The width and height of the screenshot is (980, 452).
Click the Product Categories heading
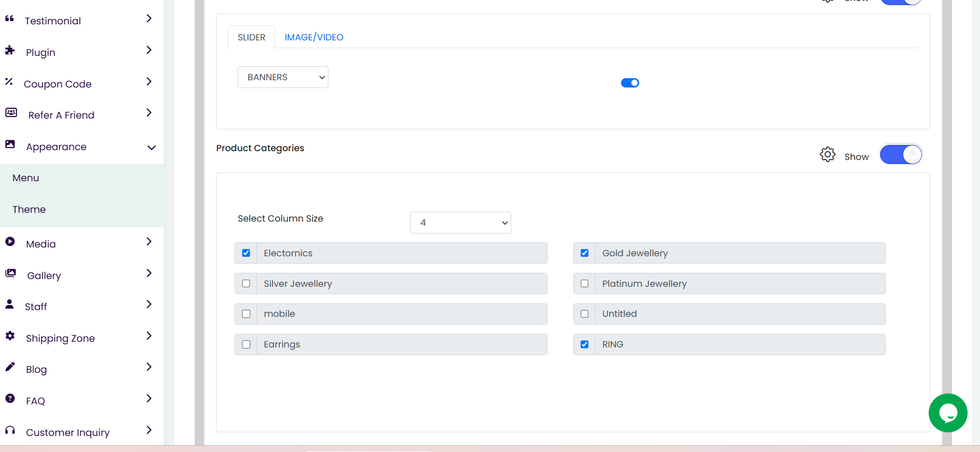pos(260,148)
